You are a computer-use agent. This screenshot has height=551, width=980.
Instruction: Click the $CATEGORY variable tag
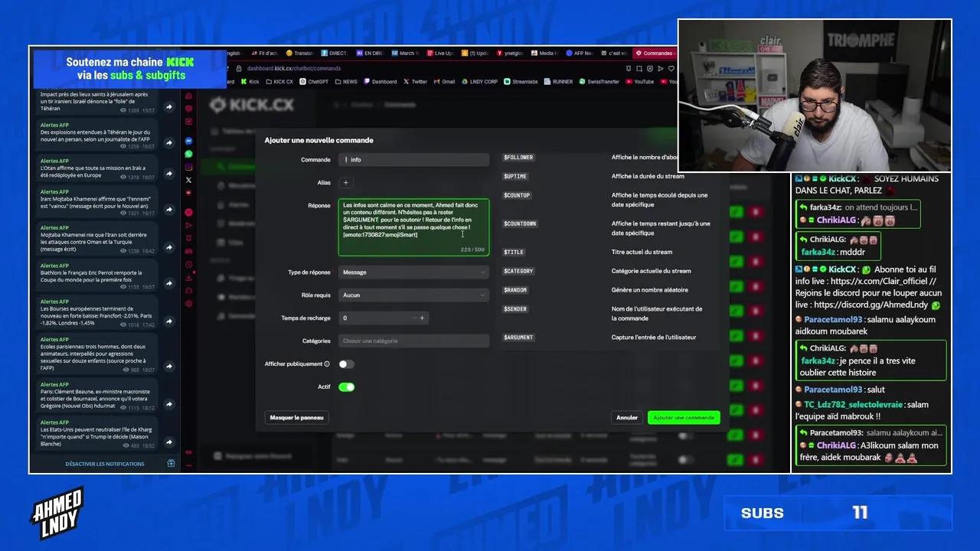point(518,272)
